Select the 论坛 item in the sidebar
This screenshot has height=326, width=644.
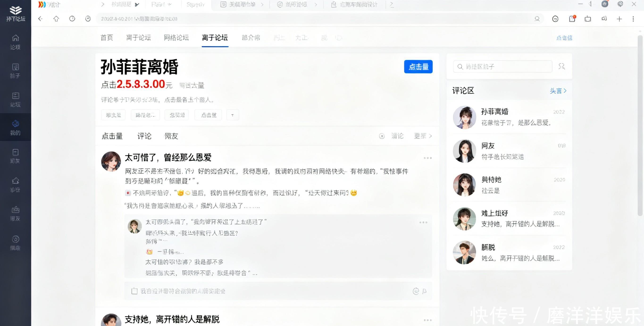click(15, 100)
